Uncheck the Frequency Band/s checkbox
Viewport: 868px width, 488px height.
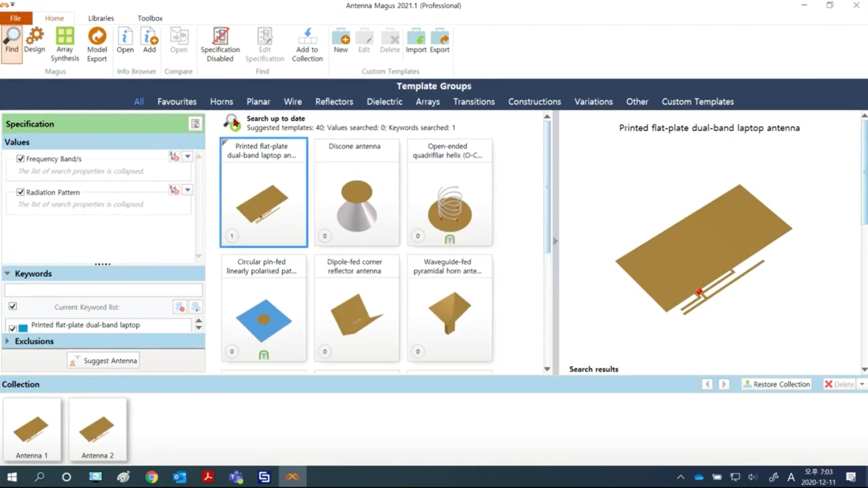tap(20, 158)
